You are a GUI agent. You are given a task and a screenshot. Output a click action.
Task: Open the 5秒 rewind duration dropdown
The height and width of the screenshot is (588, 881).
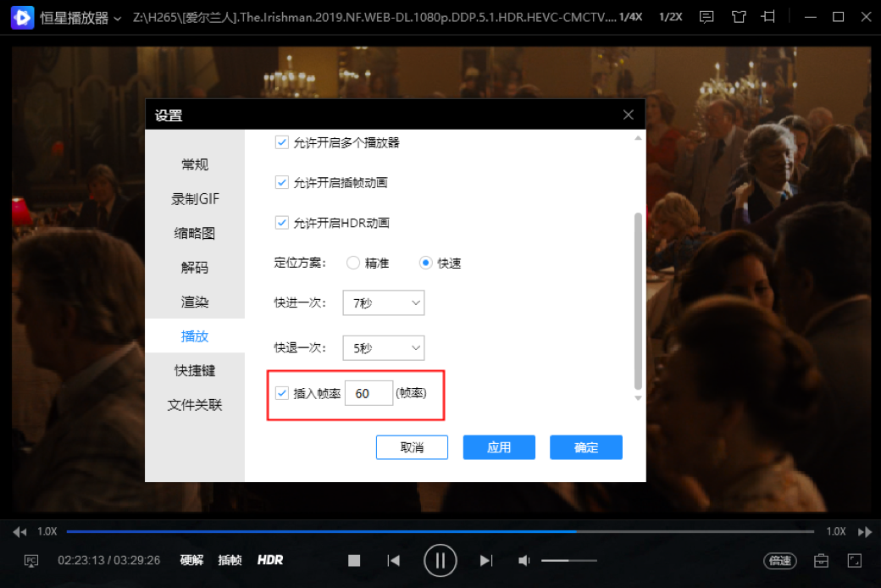(x=383, y=347)
